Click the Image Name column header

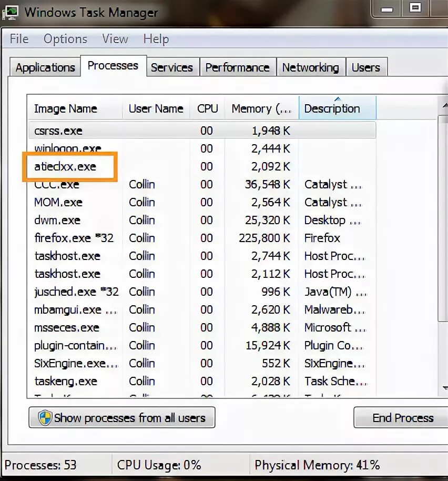tap(65, 108)
